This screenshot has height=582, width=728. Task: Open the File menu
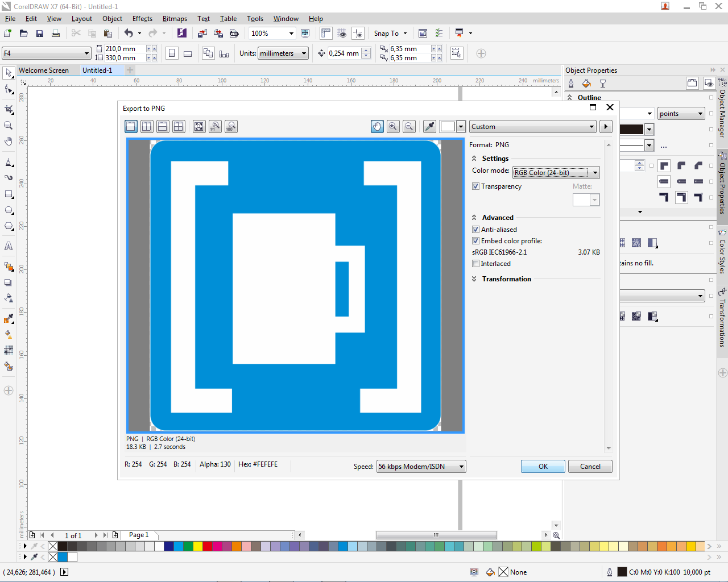(x=10, y=19)
